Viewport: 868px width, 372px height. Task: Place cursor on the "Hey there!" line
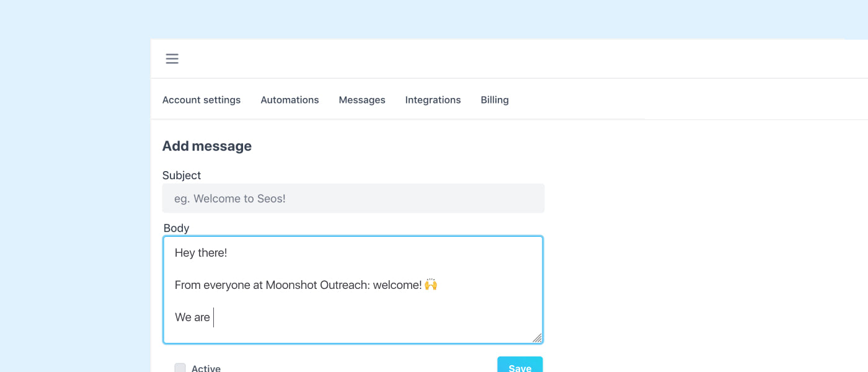pos(201,253)
